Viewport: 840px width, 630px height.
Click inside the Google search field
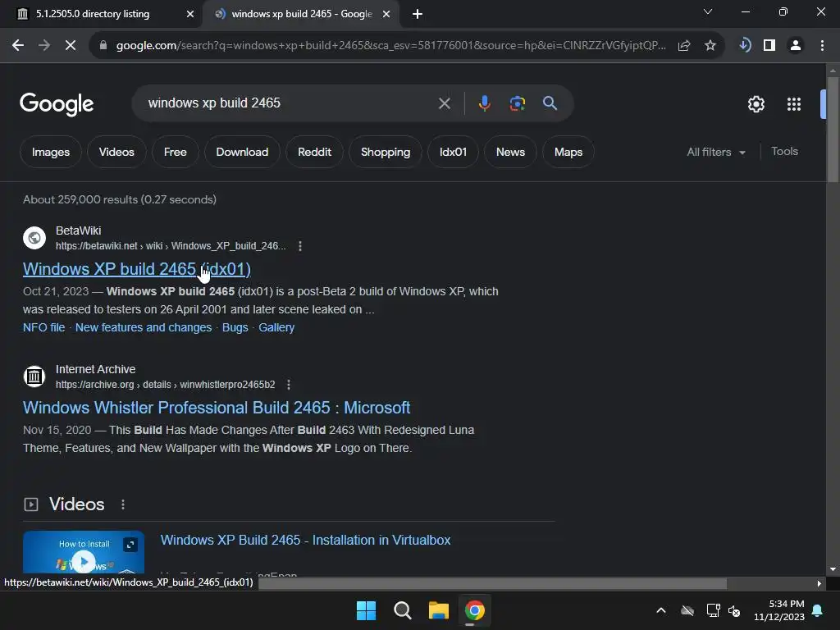pyautogui.click(x=290, y=103)
